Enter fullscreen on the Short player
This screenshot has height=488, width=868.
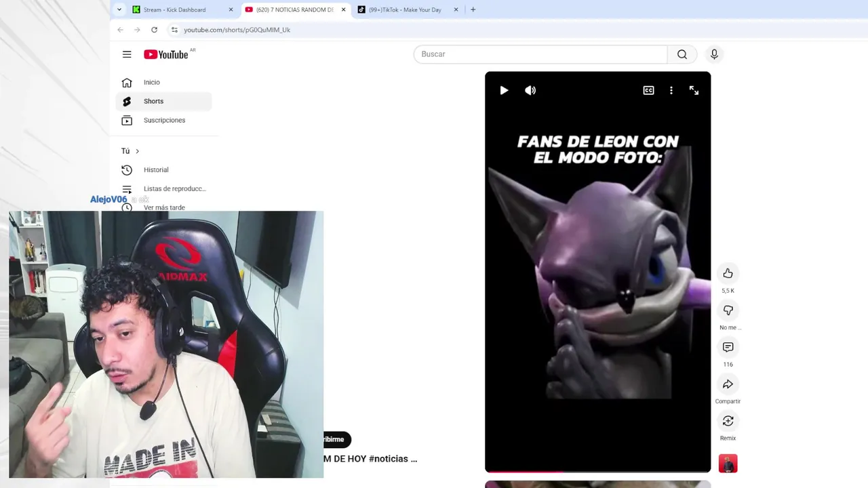point(694,90)
